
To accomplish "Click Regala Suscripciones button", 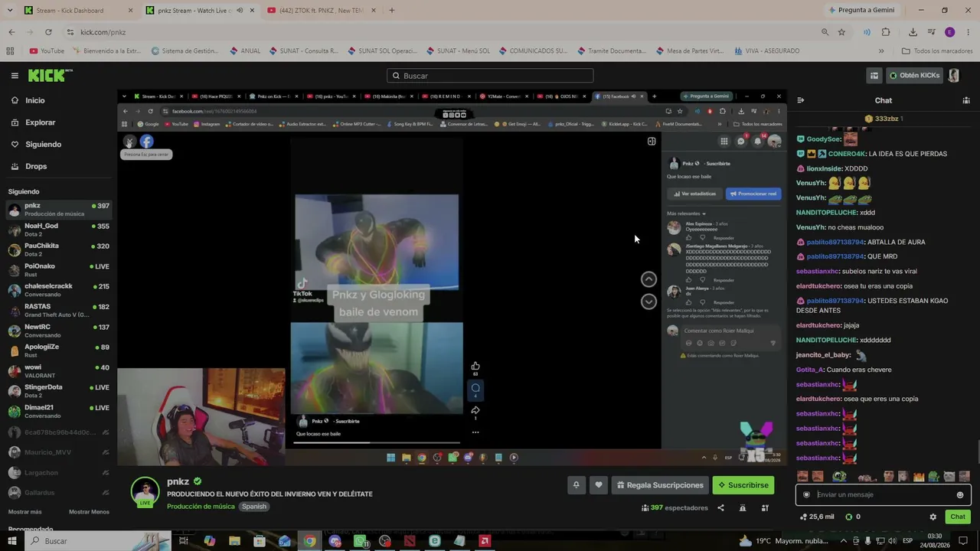I will coord(659,485).
